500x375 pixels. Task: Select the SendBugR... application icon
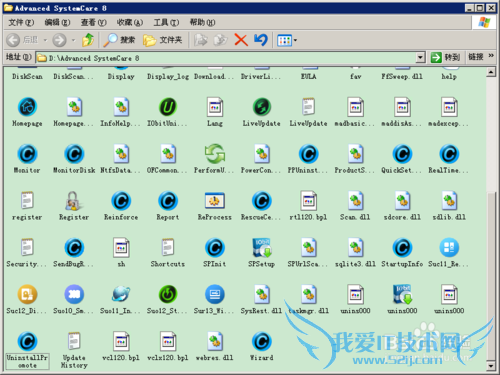pyautogui.click(x=74, y=248)
